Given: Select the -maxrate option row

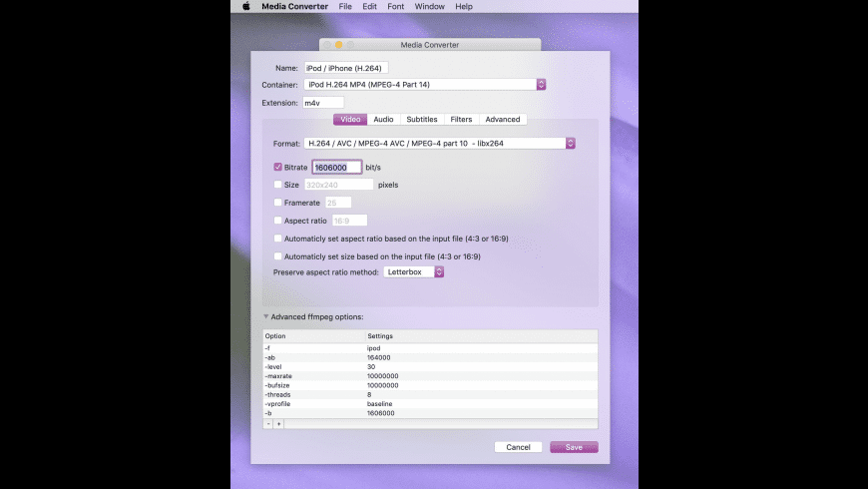Looking at the screenshot, I should (x=430, y=375).
